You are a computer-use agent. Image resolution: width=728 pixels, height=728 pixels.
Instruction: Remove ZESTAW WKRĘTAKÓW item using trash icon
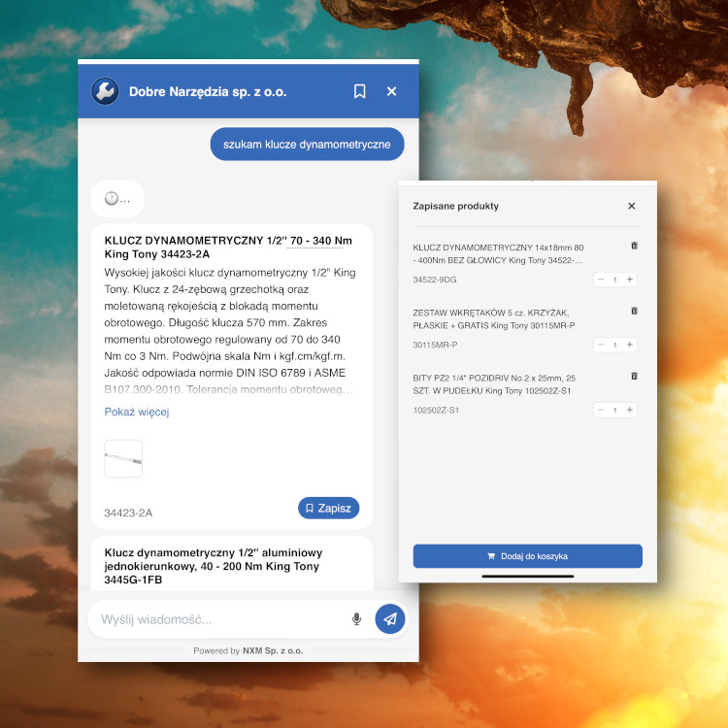[x=634, y=311]
